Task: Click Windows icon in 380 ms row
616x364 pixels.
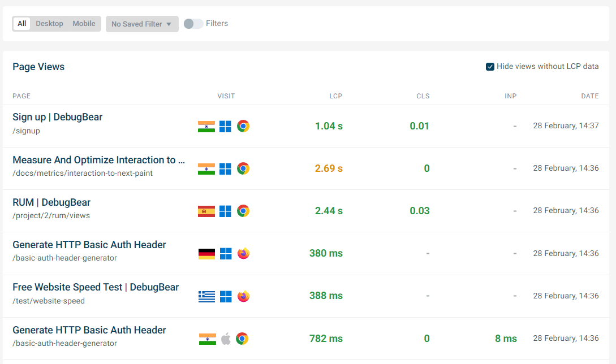Action: 226,254
